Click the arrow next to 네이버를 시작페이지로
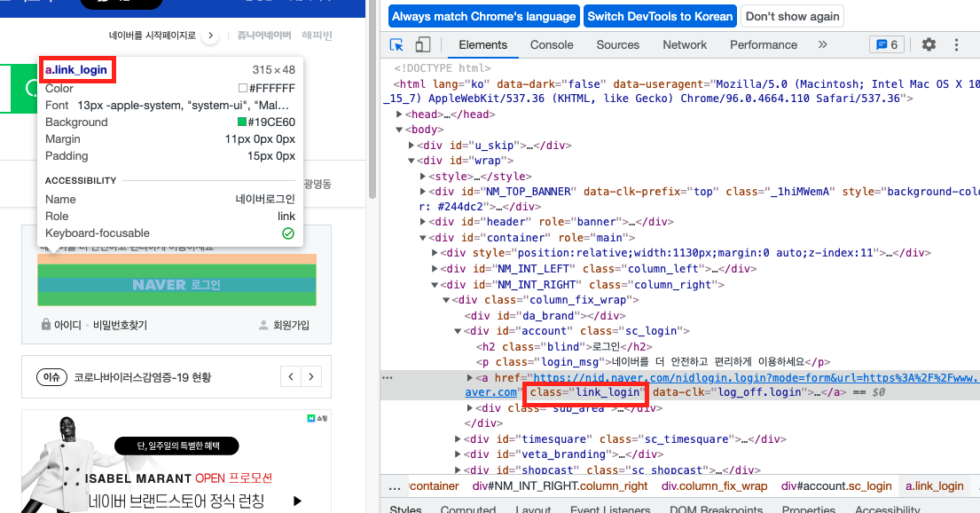The height and width of the screenshot is (513, 980). click(x=210, y=36)
